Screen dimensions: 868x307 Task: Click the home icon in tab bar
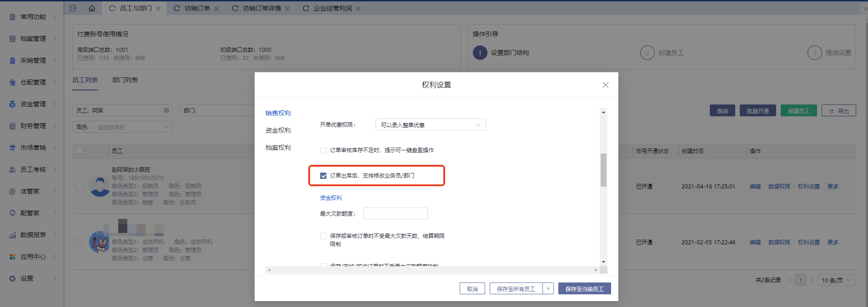(x=92, y=8)
